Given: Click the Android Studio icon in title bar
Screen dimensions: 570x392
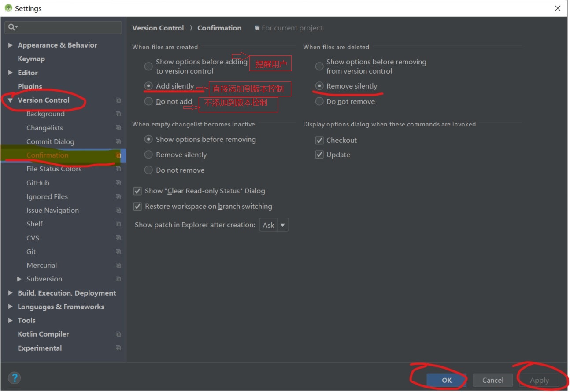Looking at the screenshot, I should pos(8,8).
